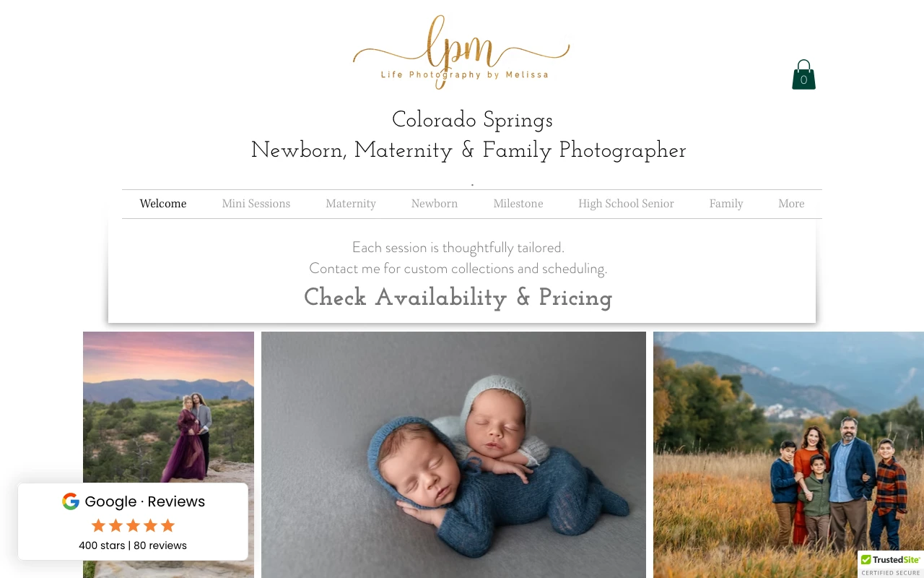
Task: Go to the Mini Sessions page
Action: tap(256, 204)
